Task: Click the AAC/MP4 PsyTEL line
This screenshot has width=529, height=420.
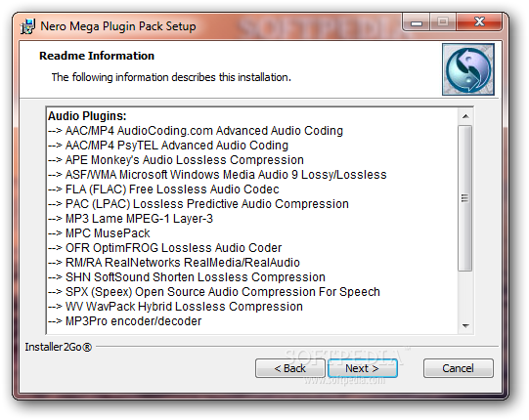Action: point(168,146)
